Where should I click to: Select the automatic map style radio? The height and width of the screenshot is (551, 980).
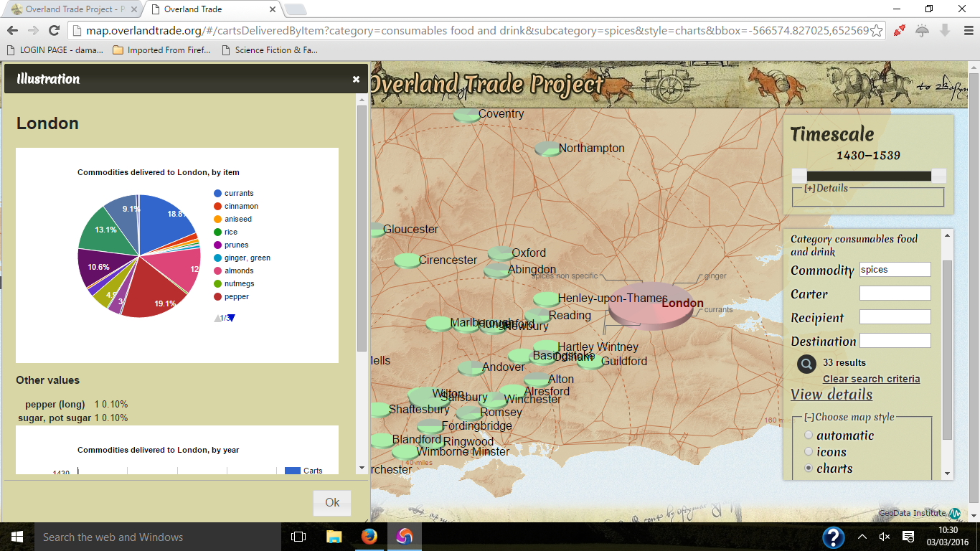pyautogui.click(x=809, y=435)
